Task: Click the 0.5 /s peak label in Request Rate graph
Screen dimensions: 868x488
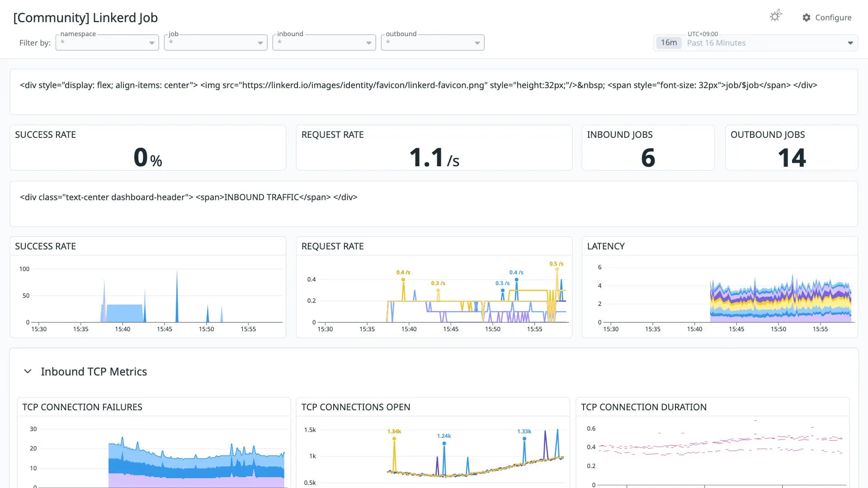Action: coord(557,264)
